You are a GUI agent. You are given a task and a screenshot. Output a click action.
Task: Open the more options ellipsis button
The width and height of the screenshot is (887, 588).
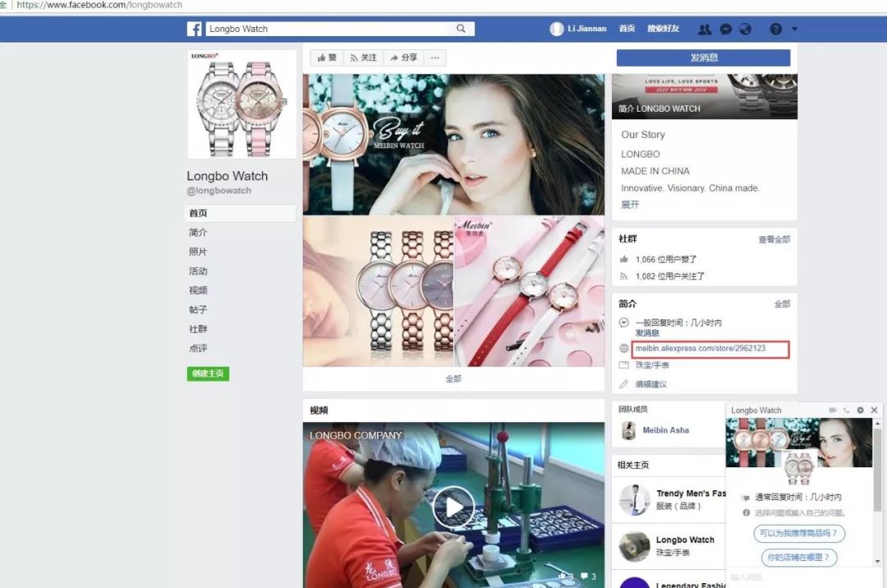434,57
